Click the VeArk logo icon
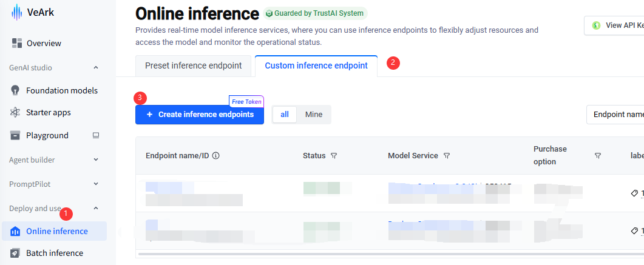 pyautogui.click(x=16, y=13)
